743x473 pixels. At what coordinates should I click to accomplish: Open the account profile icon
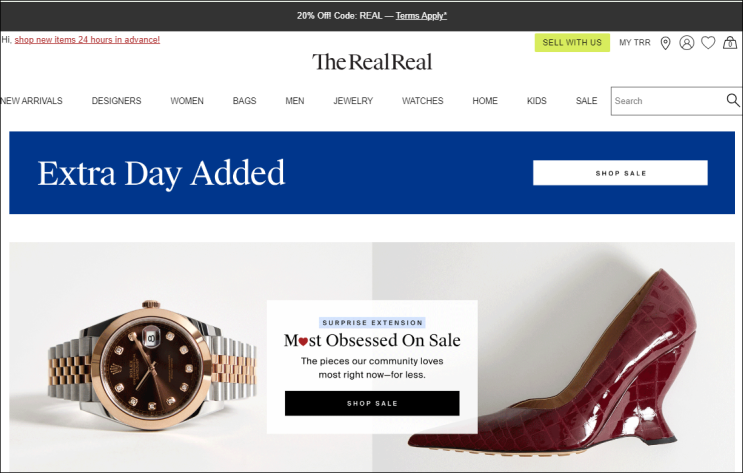coord(687,43)
